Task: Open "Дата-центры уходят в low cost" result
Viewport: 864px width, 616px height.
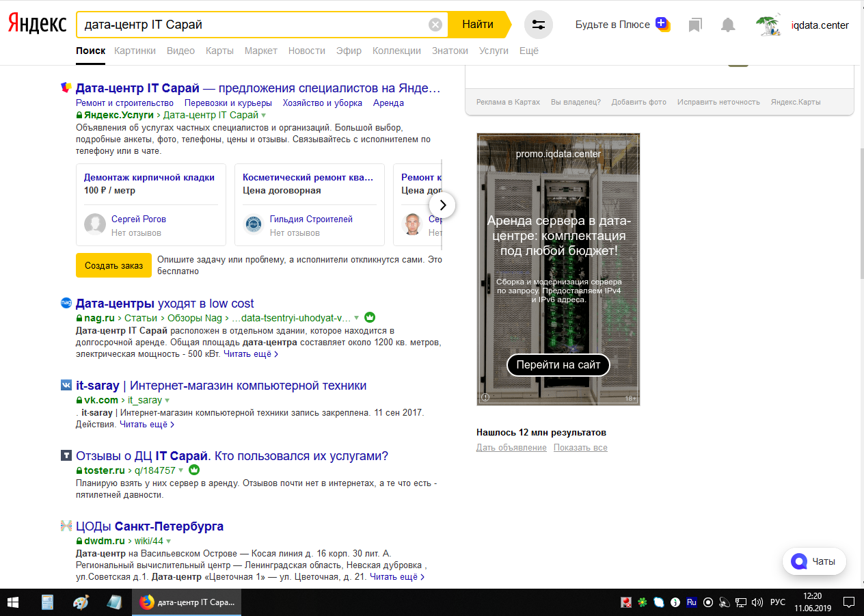Action: (x=165, y=304)
